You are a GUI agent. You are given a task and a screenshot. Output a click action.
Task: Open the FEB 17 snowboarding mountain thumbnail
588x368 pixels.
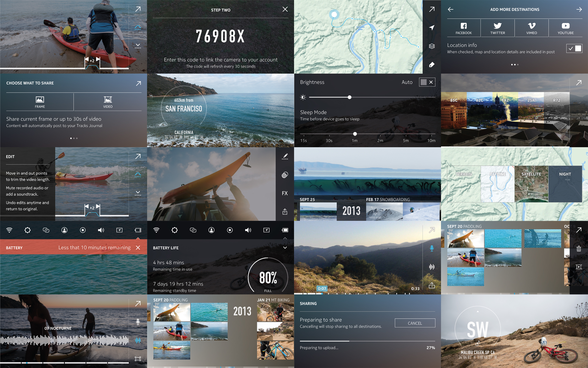(x=384, y=211)
